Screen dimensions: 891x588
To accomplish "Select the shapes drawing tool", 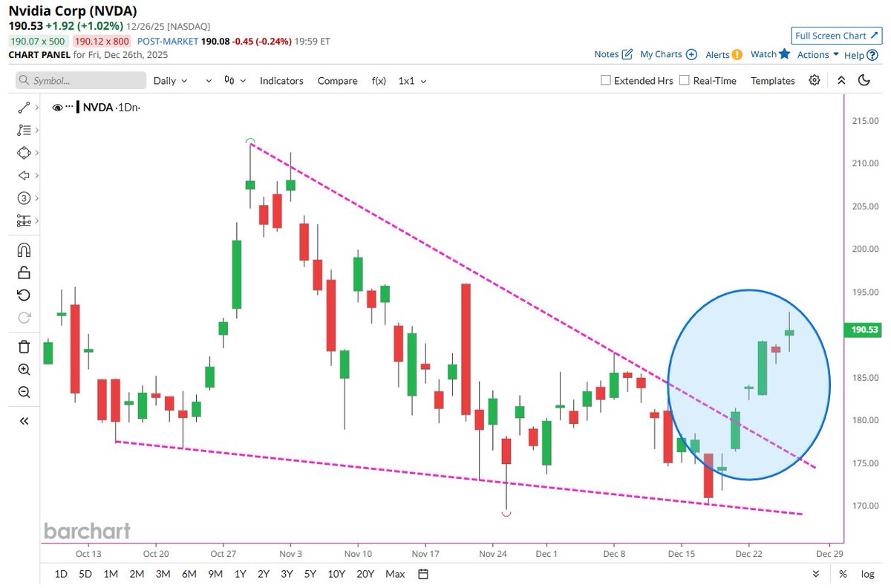I will 23,152.
